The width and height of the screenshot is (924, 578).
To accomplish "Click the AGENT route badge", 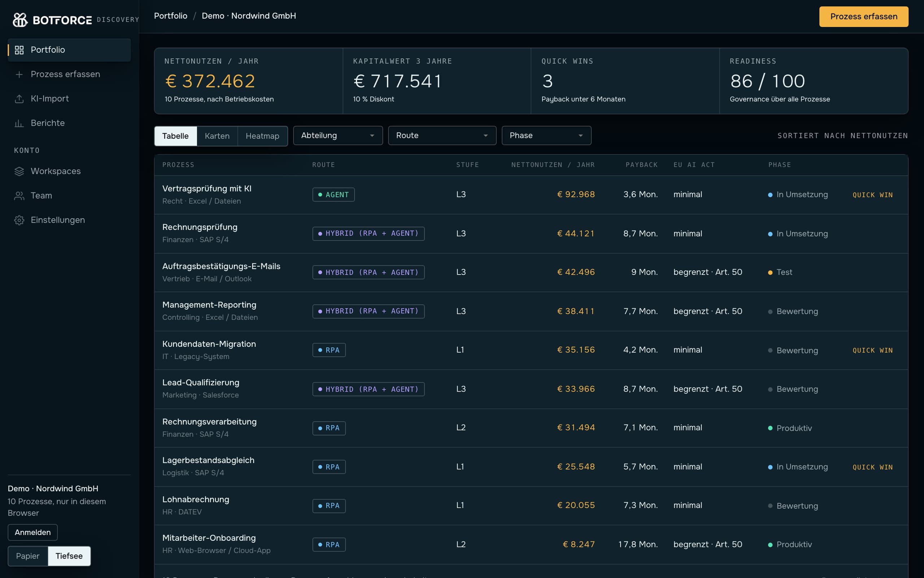I will (x=334, y=195).
